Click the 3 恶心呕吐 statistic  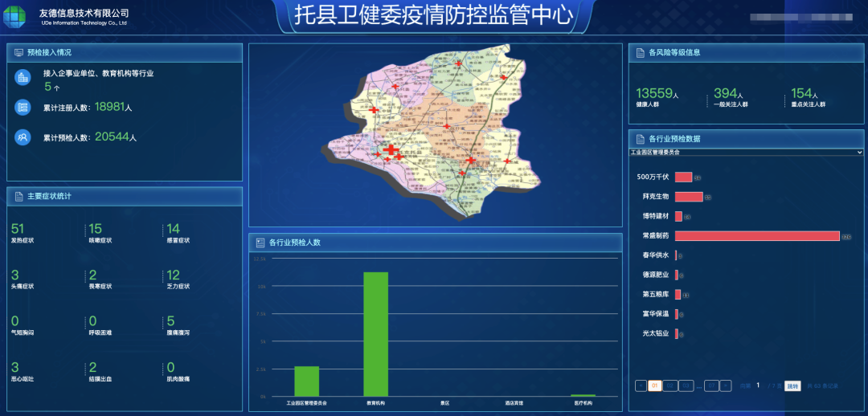click(23, 373)
